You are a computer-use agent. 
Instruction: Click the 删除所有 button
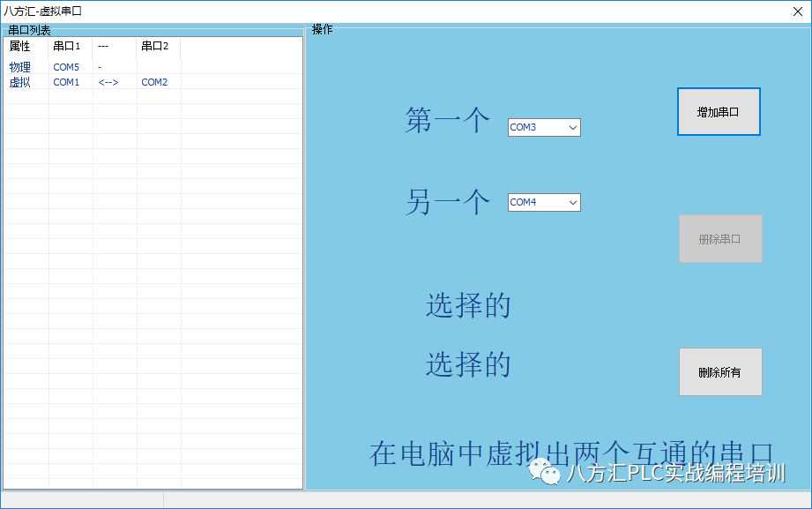click(x=719, y=372)
